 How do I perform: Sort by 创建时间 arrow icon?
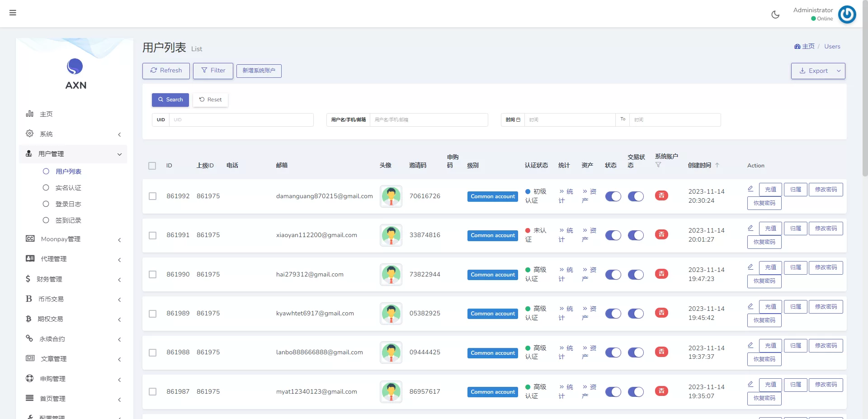[x=717, y=165]
